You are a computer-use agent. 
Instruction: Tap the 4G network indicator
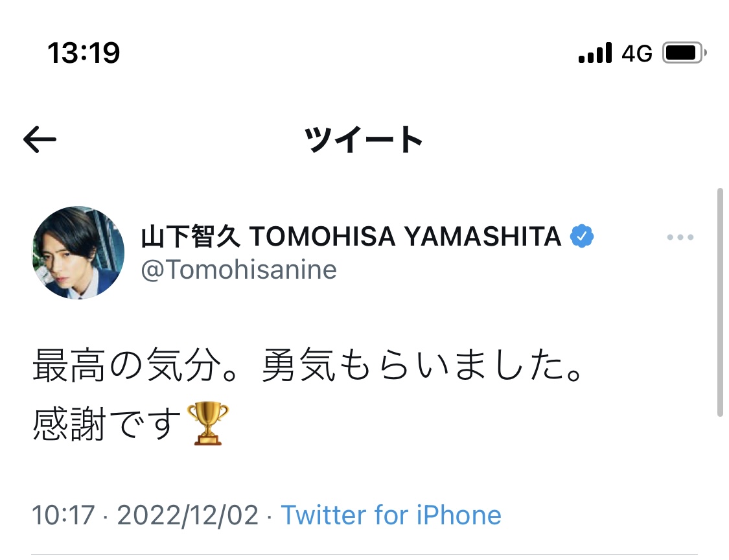[636, 54]
